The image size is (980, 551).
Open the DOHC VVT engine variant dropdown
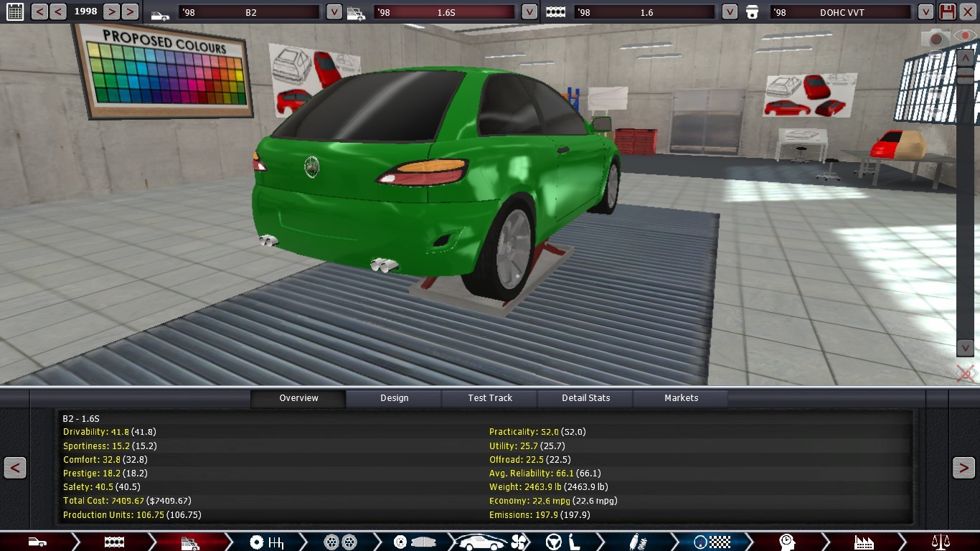[925, 12]
